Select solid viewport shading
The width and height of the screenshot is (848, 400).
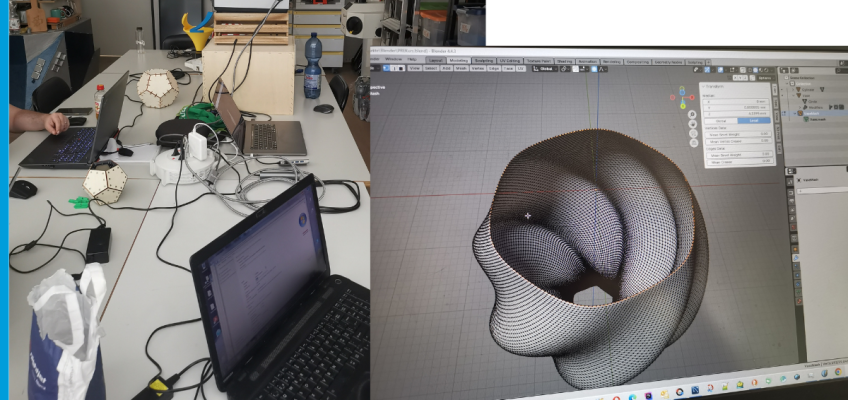point(756,70)
